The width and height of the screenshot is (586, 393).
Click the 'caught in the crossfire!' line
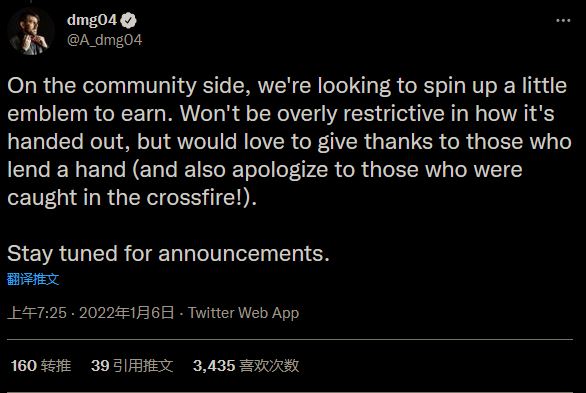point(132,198)
